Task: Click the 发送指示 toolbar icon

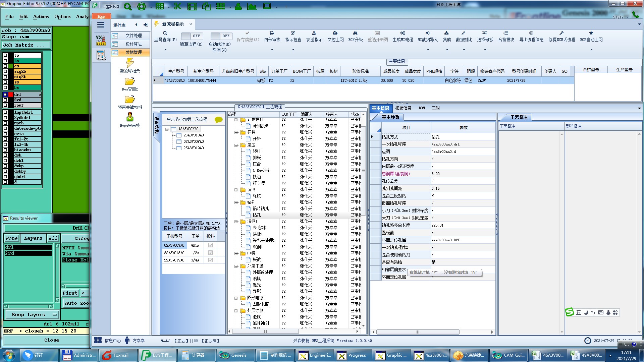Action: tap(314, 33)
